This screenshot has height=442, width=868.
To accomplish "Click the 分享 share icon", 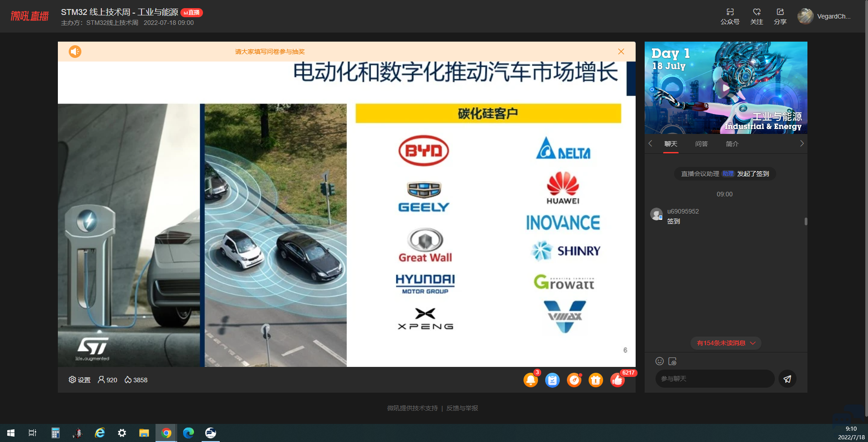I will point(780,12).
